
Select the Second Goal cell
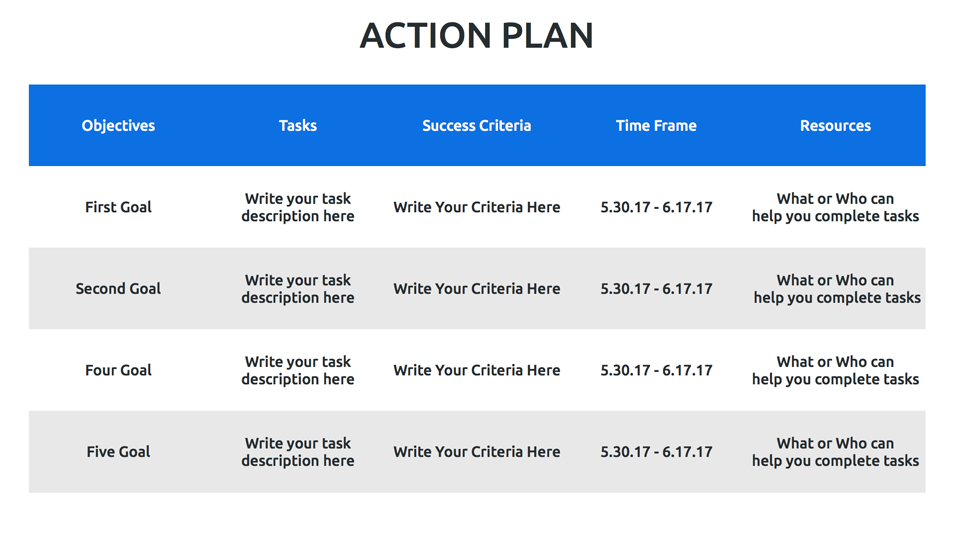118,289
